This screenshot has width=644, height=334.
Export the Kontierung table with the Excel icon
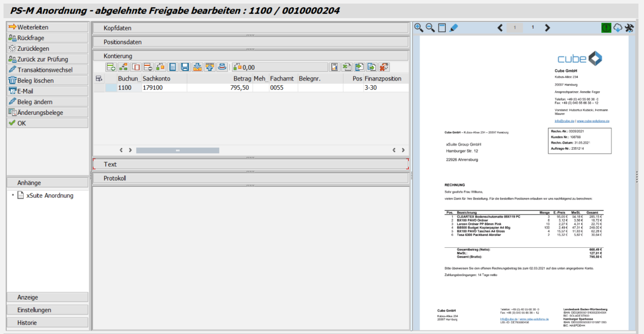[x=347, y=67]
